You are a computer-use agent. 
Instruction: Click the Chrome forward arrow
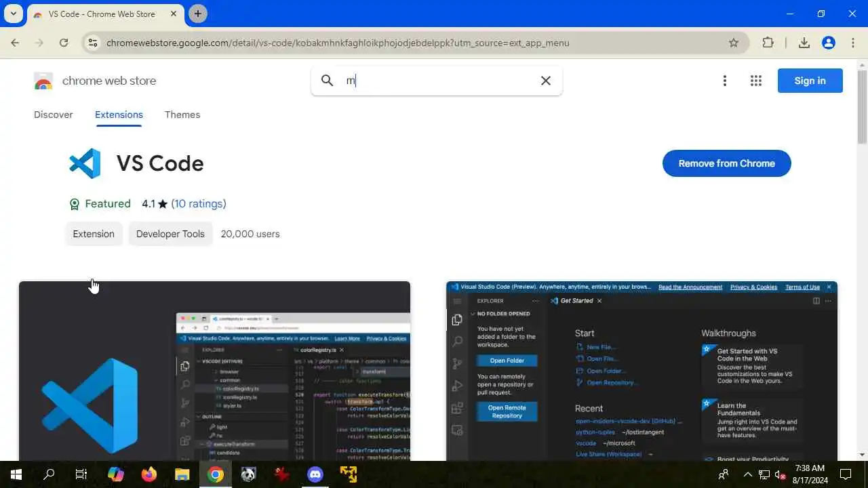[x=39, y=43]
